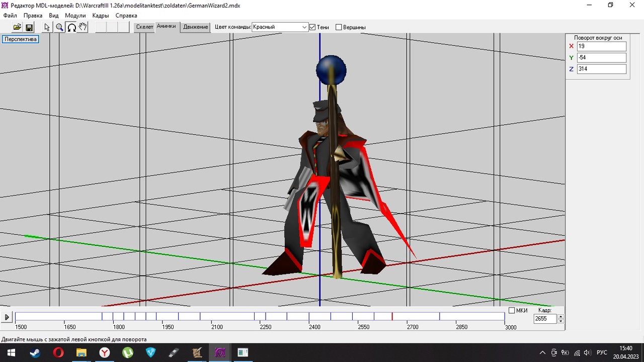644x362 pixels.
Task: Open the Кадры menu
Action: (101, 16)
